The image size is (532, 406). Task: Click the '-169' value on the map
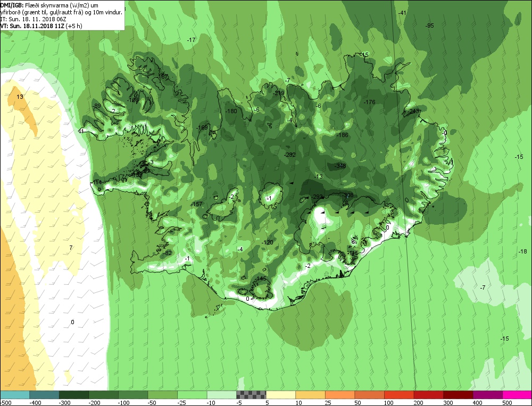(202, 128)
